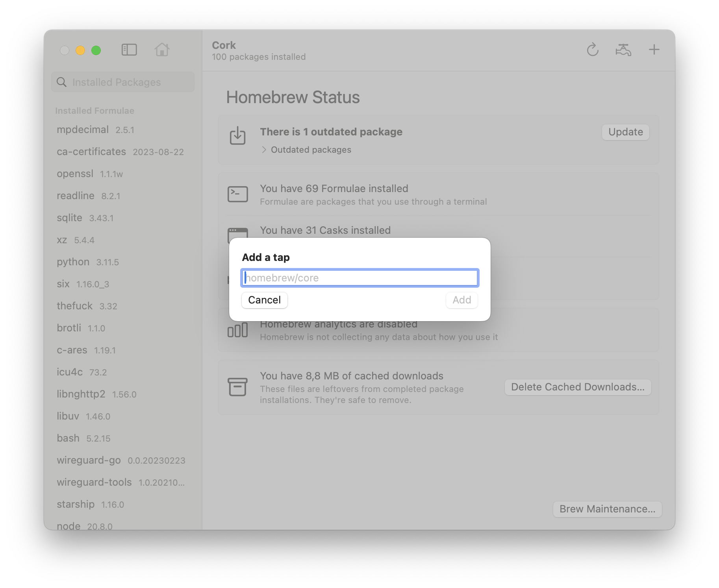Select six 1.16.0_3 package
This screenshot has height=588, width=719.
coord(123,284)
